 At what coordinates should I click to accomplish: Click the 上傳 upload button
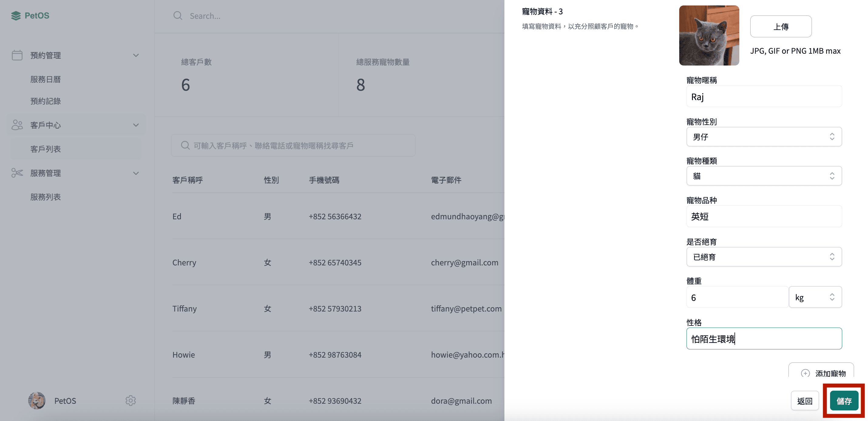pos(781,26)
